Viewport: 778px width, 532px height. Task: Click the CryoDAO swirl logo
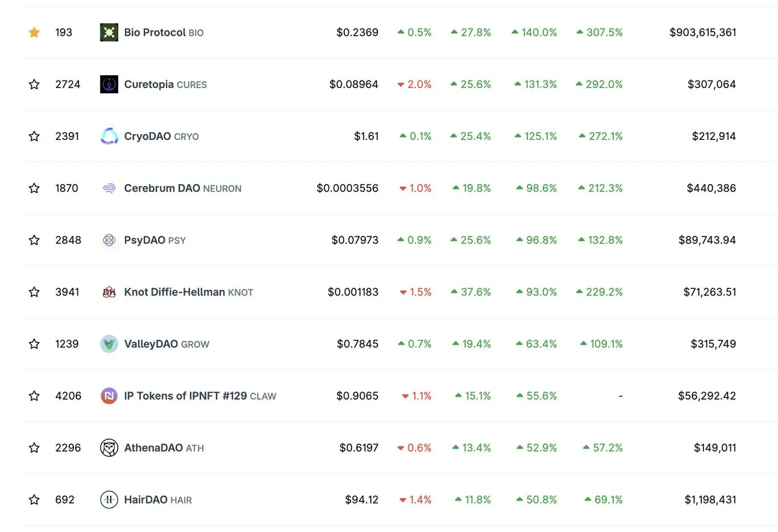109,136
